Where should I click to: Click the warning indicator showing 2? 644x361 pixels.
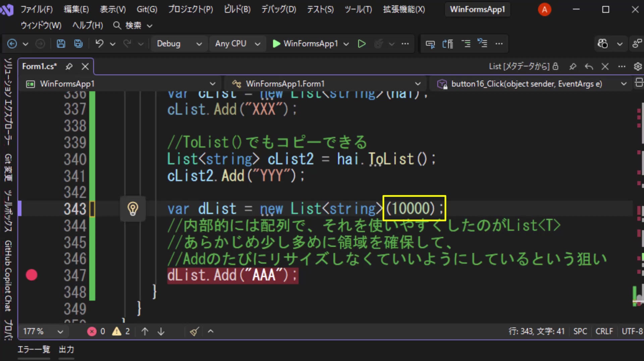121,331
